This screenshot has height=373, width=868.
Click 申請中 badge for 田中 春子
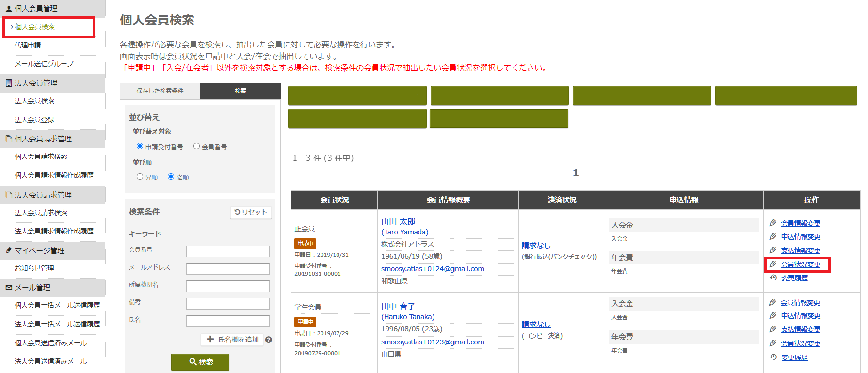pyautogui.click(x=305, y=322)
